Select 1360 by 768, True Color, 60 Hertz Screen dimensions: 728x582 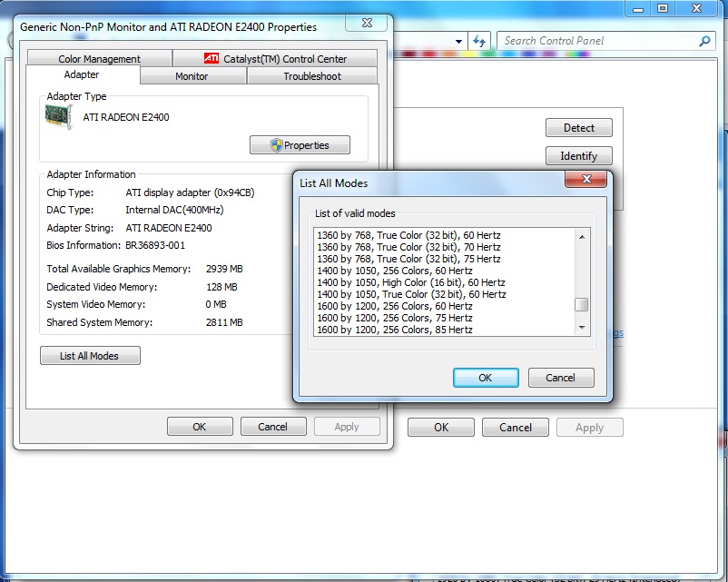409,235
